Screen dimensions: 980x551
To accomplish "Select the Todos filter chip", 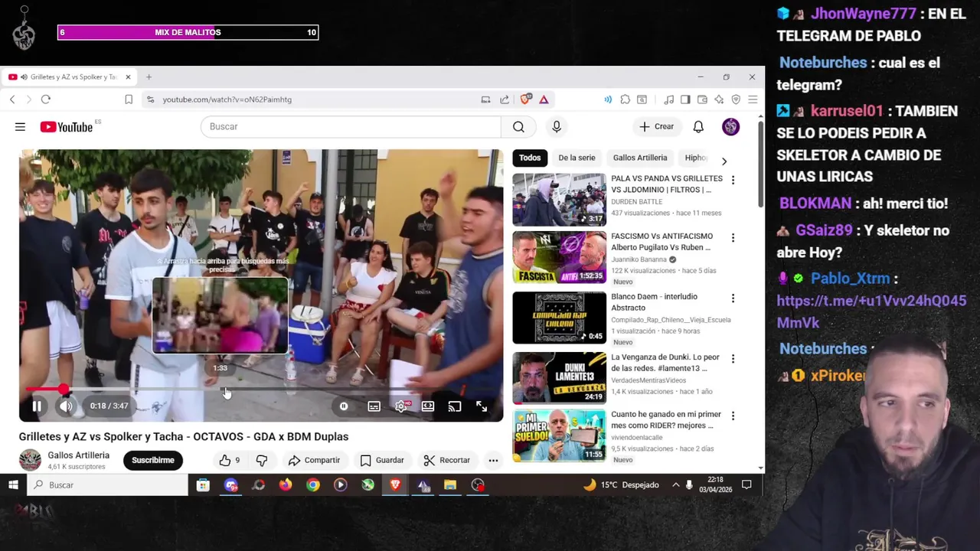I will [x=530, y=158].
